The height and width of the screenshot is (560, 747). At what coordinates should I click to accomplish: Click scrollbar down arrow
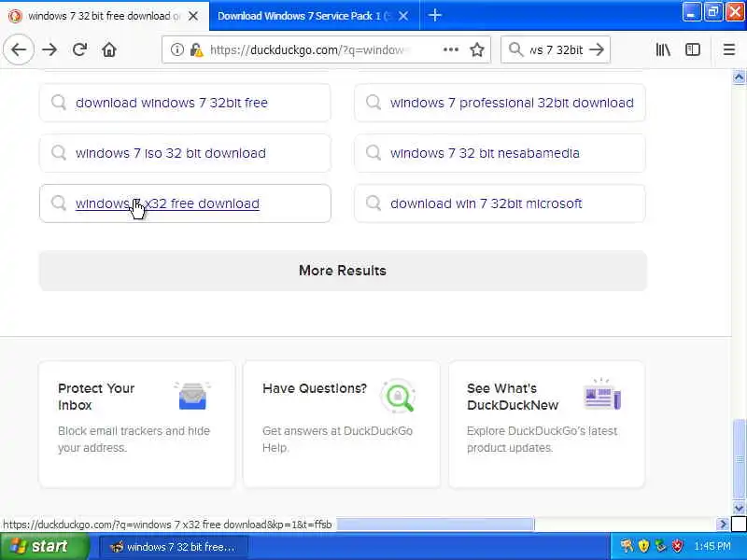(x=739, y=508)
